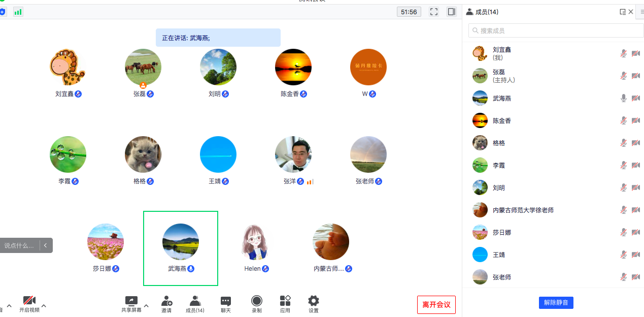Click the 共享屏幕 share screen icon
This screenshot has height=317, width=644.
(x=131, y=301)
